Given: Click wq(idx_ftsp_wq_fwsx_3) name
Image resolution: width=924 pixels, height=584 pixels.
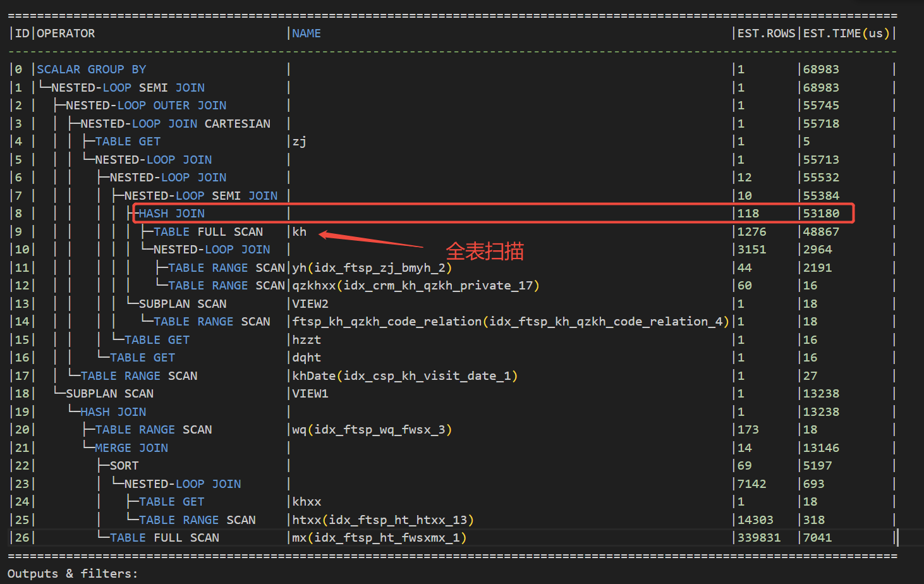Looking at the screenshot, I should (372, 430).
